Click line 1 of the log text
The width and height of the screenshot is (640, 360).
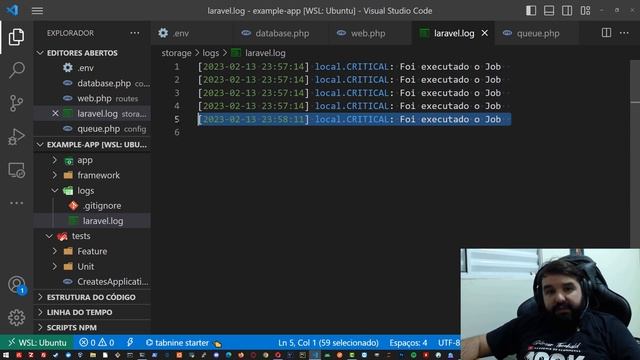point(349,67)
